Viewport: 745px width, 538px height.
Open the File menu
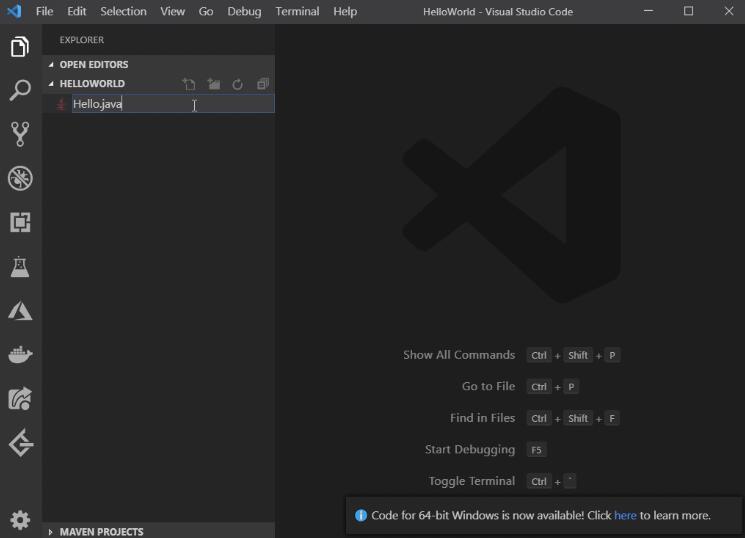[45, 11]
